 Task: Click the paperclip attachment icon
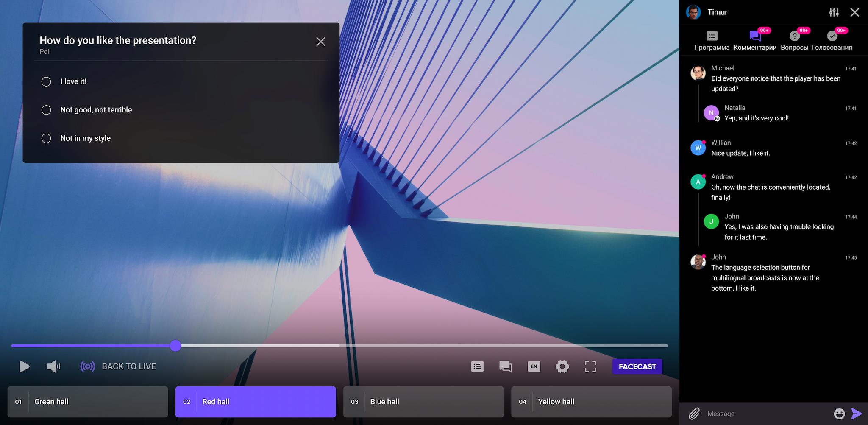(694, 413)
